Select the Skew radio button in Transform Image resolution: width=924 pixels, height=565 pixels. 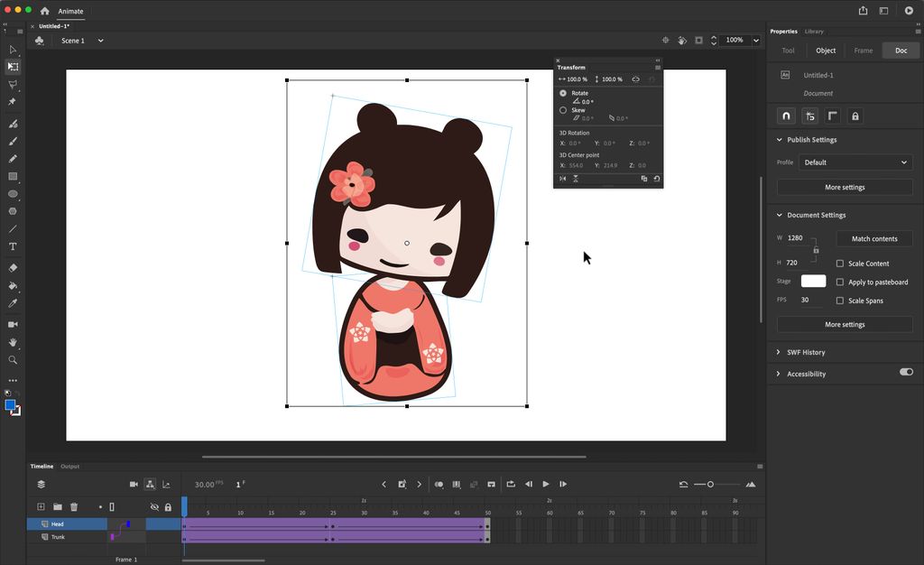[x=563, y=109]
